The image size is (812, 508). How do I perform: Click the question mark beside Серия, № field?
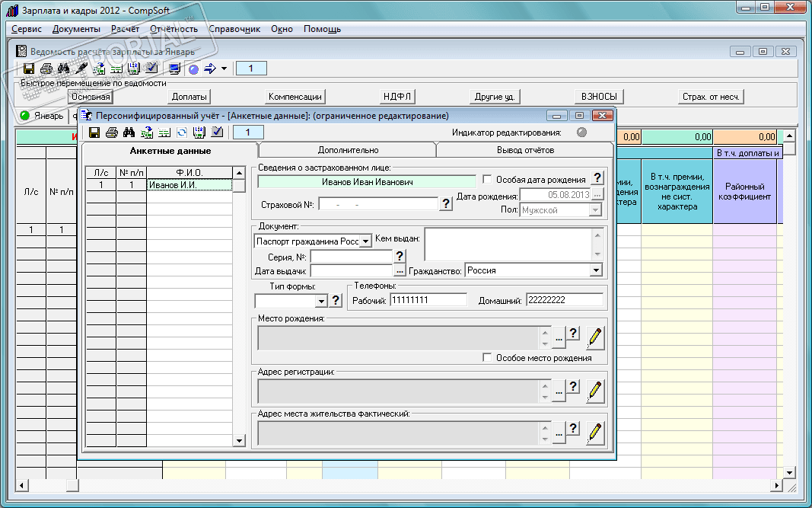(x=400, y=256)
